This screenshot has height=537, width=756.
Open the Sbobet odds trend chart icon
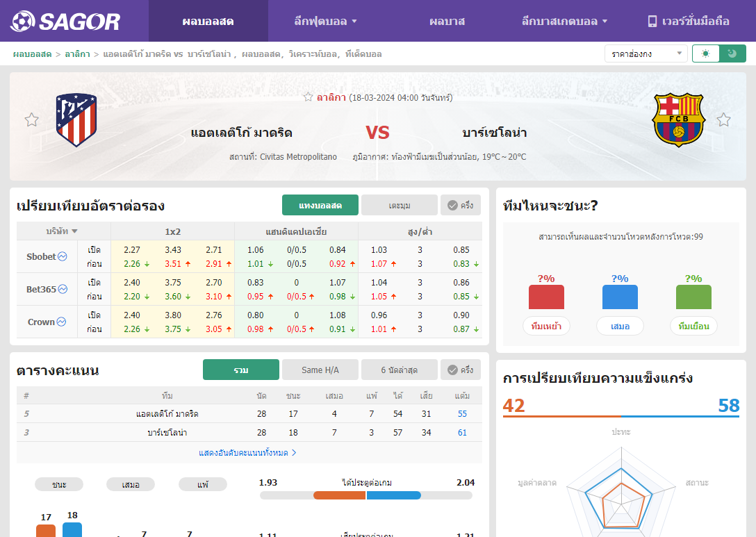point(63,256)
